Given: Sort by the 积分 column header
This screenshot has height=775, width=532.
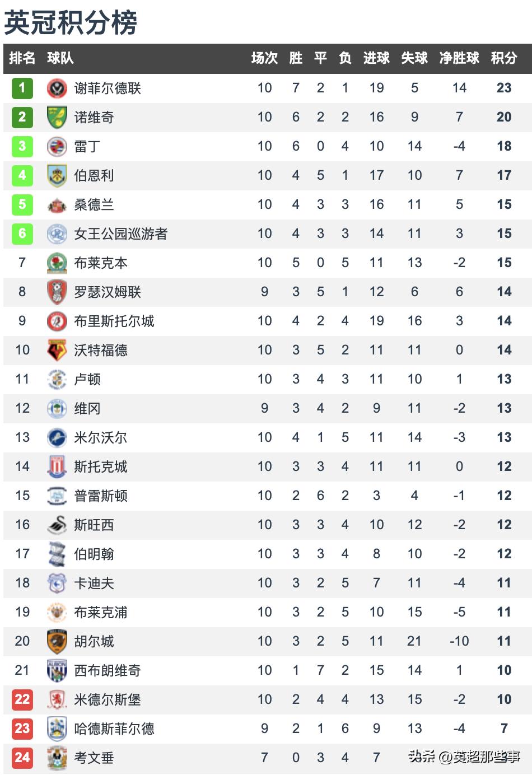Looking at the screenshot, I should pos(504,58).
